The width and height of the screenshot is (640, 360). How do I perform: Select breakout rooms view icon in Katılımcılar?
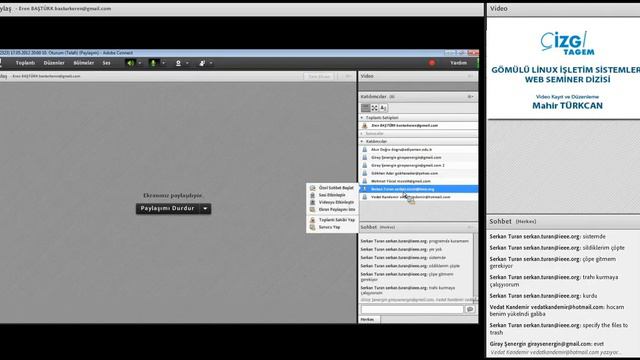pos(374,108)
